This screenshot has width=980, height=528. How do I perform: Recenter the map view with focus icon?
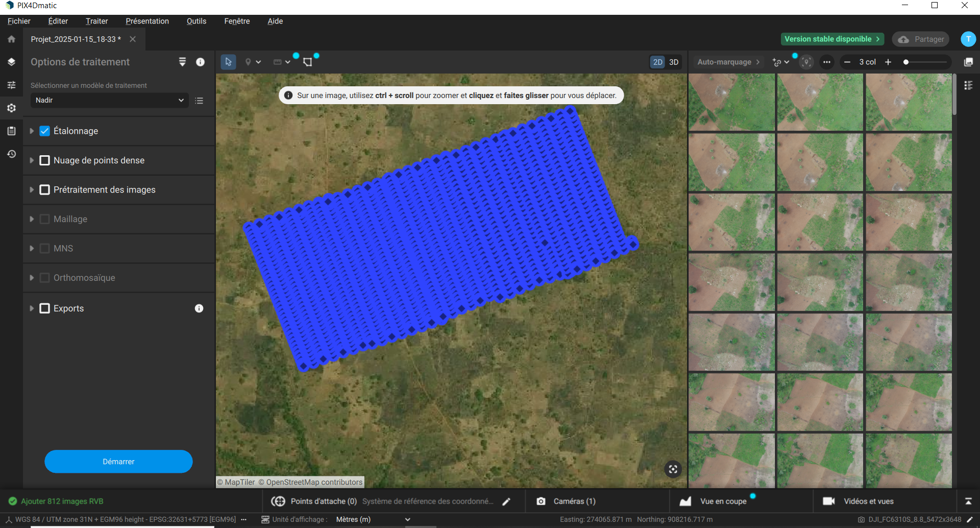pyautogui.click(x=673, y=469)
